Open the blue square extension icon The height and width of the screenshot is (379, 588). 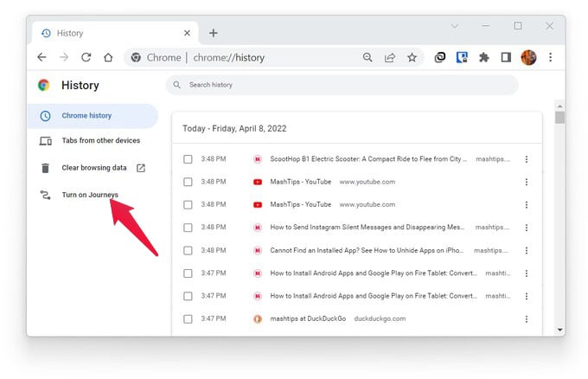click(462, 57)
